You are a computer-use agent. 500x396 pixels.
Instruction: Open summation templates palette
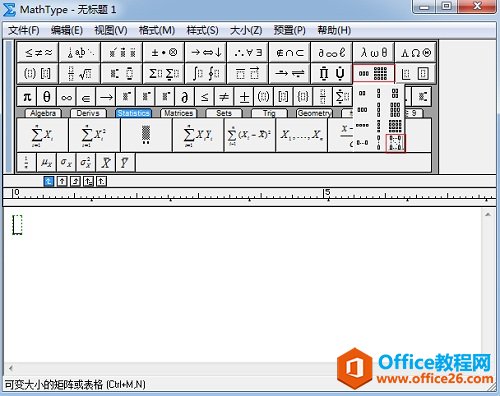pos(164,73)
